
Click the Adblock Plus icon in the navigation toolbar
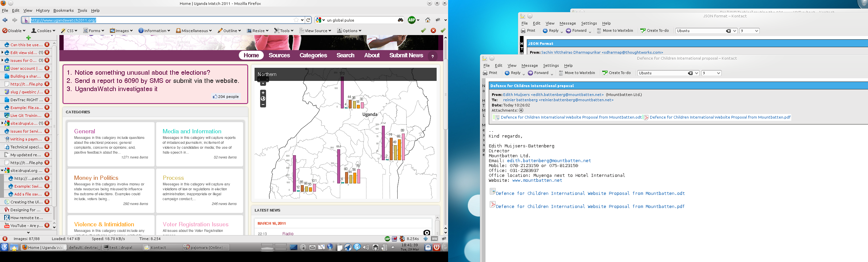411,20
